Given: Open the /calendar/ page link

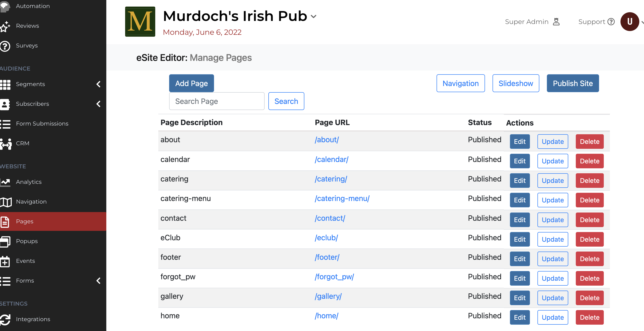Looking at the screenshot, I should tap(331, 159).
